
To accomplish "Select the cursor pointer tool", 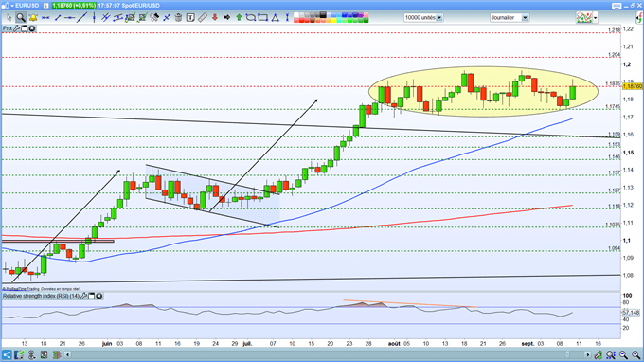I will (x=9, y=18).
